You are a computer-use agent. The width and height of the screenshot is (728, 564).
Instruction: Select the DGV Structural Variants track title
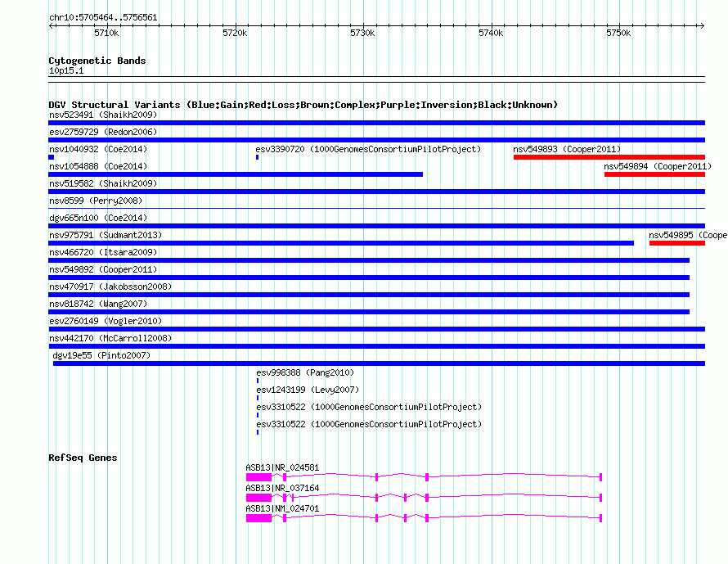click(x=303, y=105)
